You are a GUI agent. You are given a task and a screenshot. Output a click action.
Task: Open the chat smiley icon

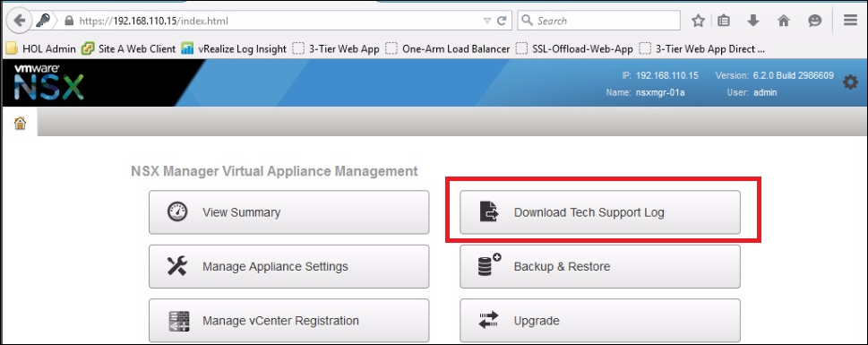coord(815,21)
